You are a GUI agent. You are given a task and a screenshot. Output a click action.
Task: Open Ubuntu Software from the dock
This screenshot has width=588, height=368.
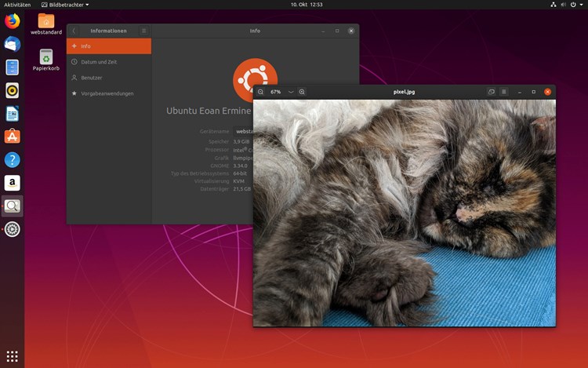tap(12, 137)
